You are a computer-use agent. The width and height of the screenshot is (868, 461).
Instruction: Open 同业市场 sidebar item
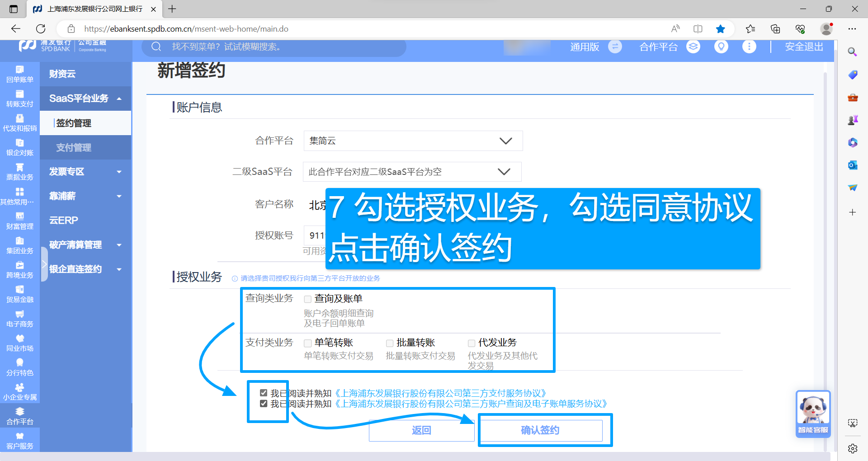coord(20,343)
